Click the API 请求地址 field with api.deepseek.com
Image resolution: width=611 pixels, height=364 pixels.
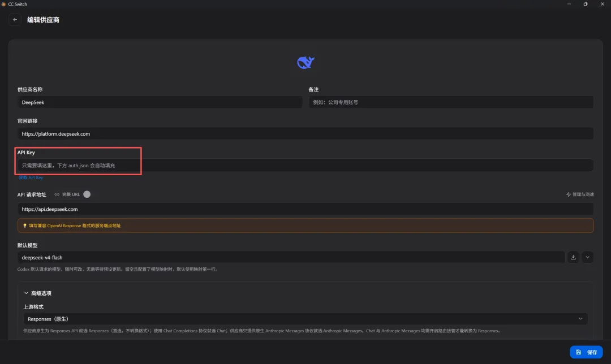pos(305,209)
